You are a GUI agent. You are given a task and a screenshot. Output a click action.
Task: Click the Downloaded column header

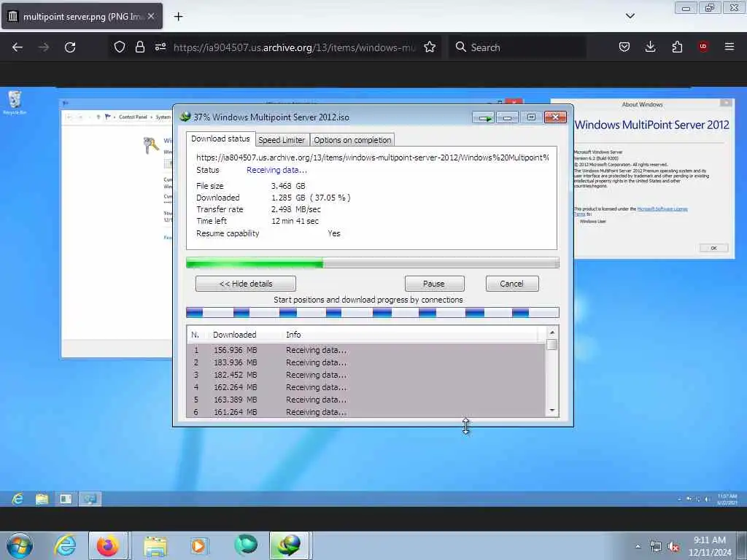[245, 335]
